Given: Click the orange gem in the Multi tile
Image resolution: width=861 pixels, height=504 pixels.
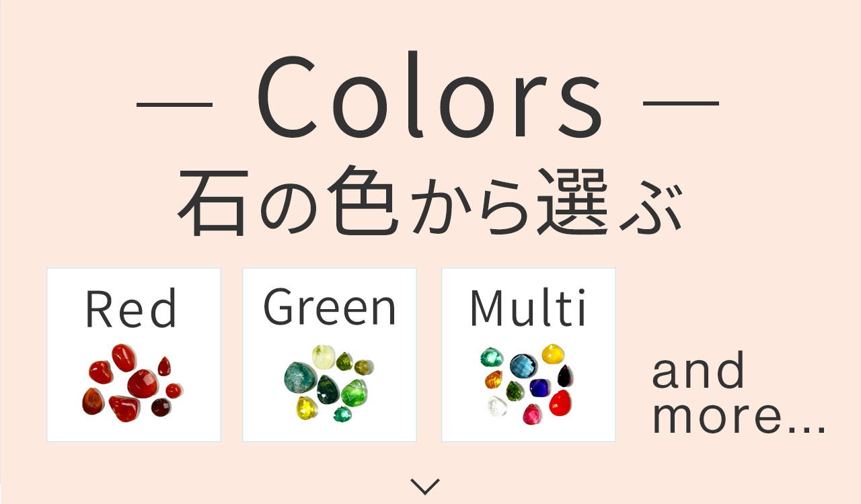Looking at the screenshot, I should coord(493,379).
